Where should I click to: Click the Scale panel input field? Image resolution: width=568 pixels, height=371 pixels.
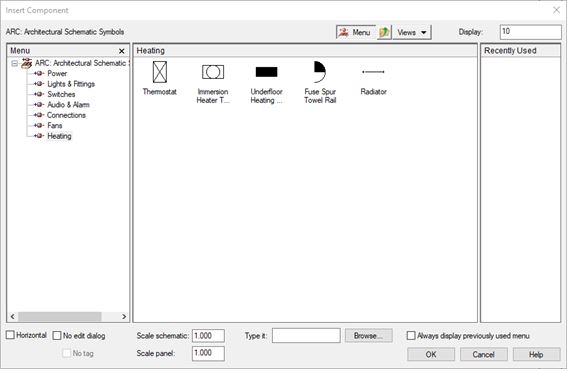pos(208,353)
